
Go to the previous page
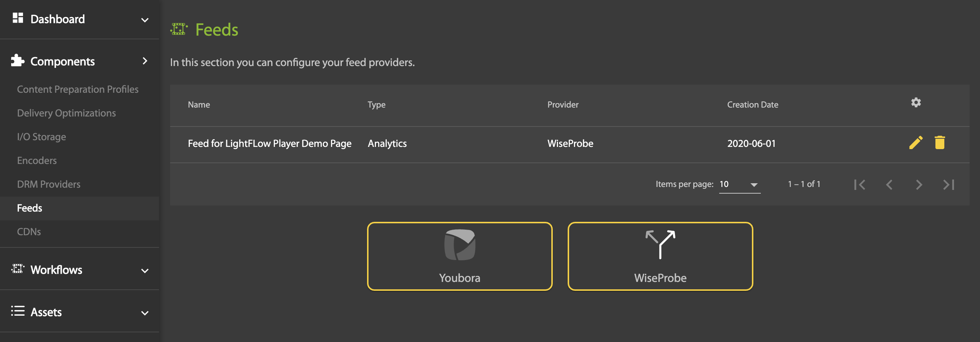889,185
